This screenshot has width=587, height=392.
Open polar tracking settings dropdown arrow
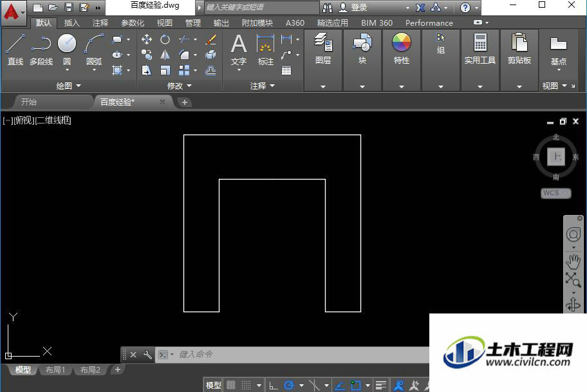(x=301, y=385)
